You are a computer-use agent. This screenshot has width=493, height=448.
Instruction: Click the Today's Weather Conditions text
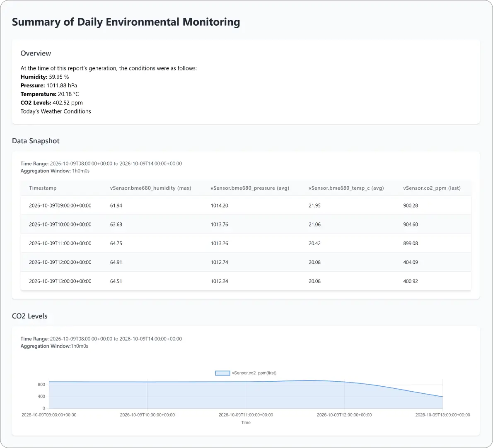[x=56, y=111]
